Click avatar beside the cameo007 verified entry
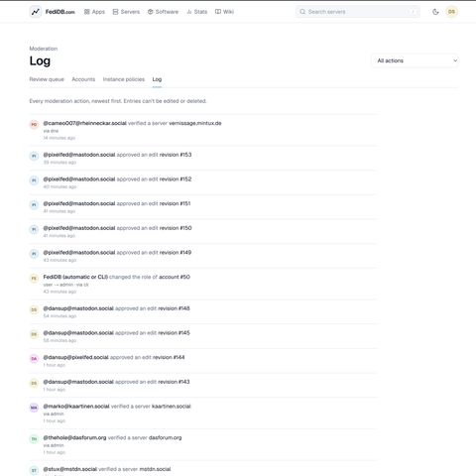 click(34, 125)
